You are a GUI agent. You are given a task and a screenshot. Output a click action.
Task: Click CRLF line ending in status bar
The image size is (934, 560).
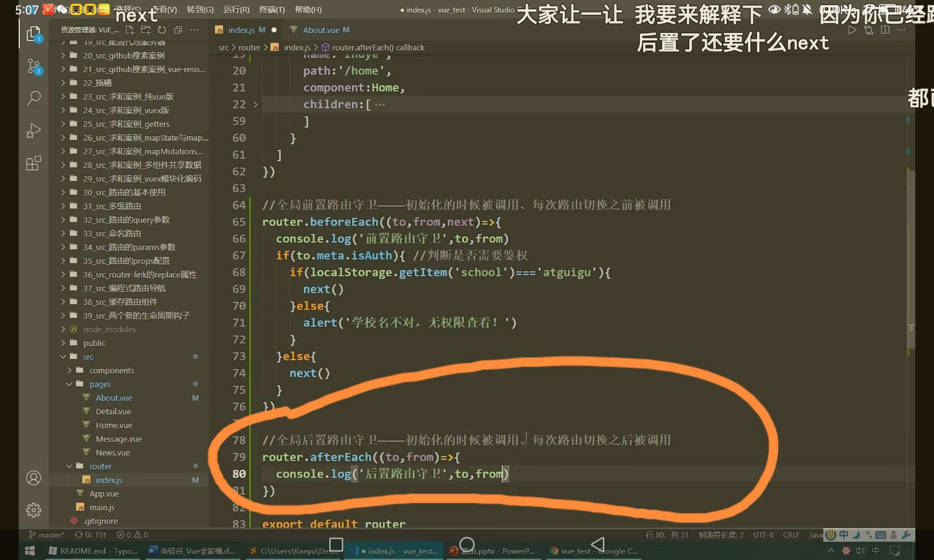pos(791,535)
